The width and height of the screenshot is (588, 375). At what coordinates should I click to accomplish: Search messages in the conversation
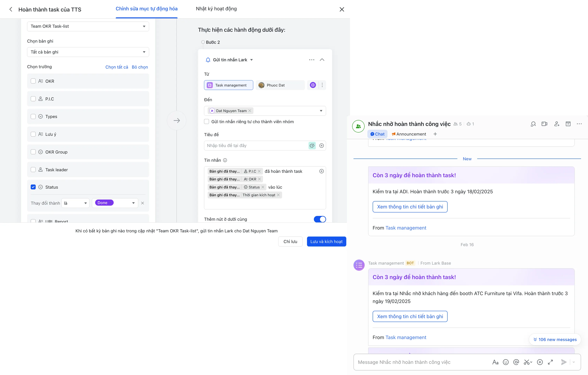(x=533, y=124)
